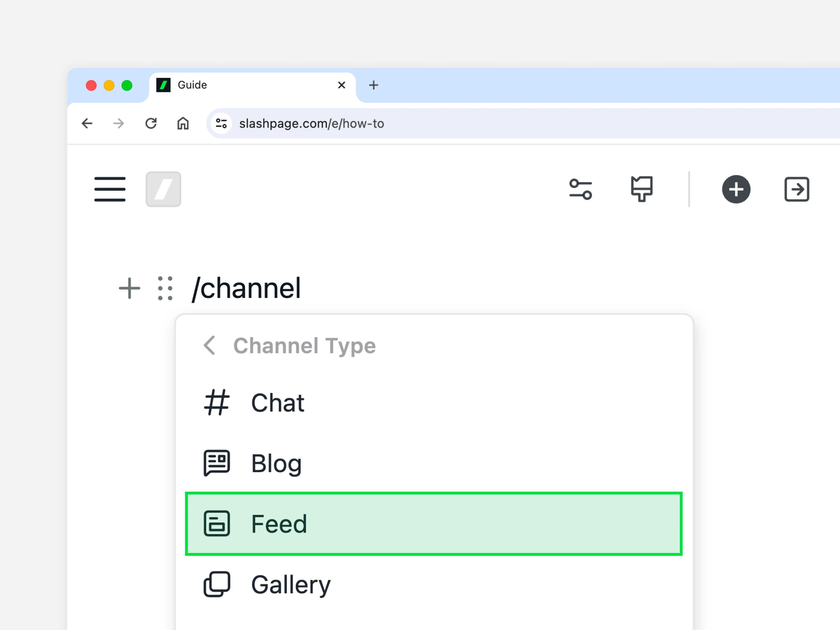Click the browser back arrow
The width and height of the screenshot is (840, 630).
[87, 123]
